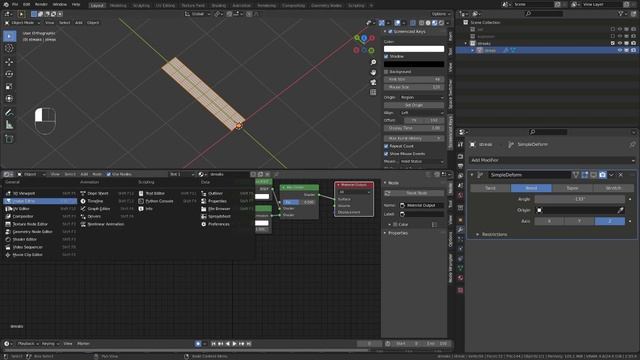Screen dimensions: 640x360
Task: Open Object Mode dropdown in viewport
Action: coord(23,23)
